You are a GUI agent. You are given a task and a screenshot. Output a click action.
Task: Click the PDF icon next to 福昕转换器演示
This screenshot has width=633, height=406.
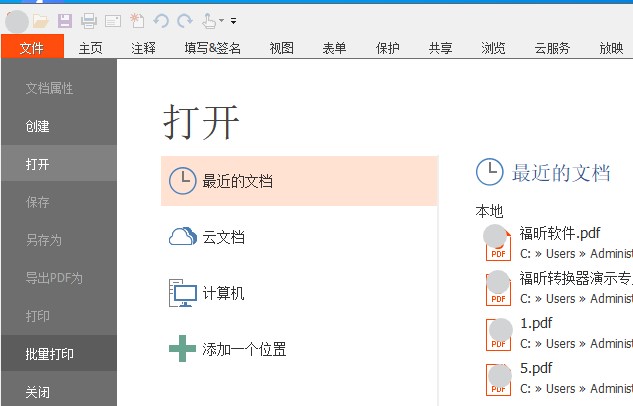pyautogui.click(x=498, y=289)
